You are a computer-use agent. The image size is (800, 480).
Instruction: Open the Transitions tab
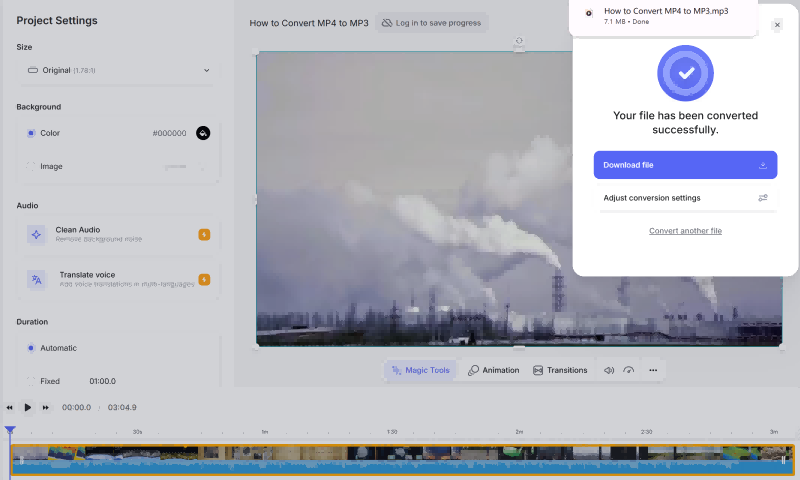(x=560, y=370)
